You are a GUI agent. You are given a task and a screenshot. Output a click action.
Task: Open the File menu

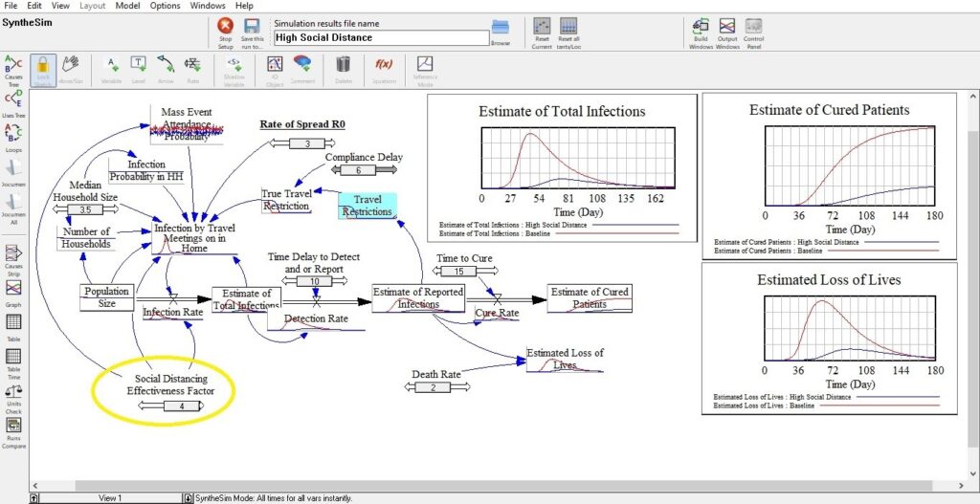(x=11, y=6)
